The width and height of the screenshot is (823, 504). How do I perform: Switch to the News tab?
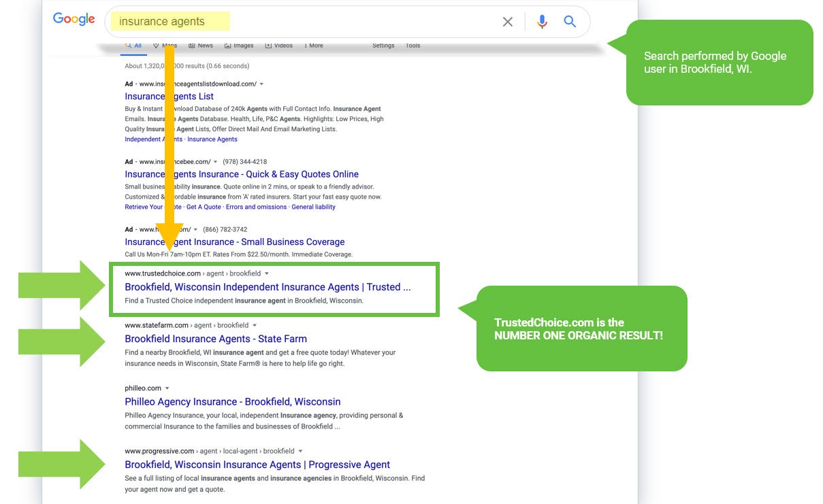(x=201, y=46)
